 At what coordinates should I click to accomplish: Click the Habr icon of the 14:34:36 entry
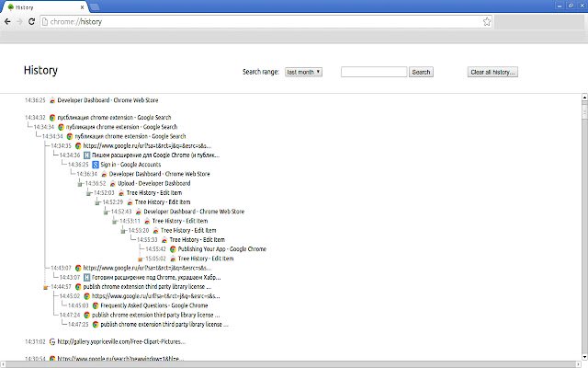[x=86, y=155]
